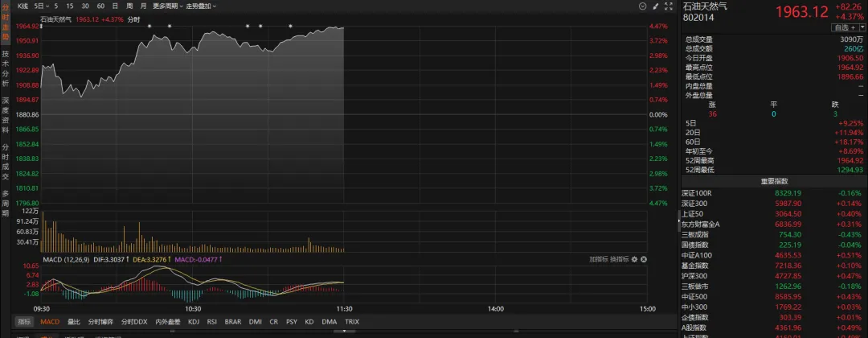Click the first event marker dot on chart

tap(150, 26)
